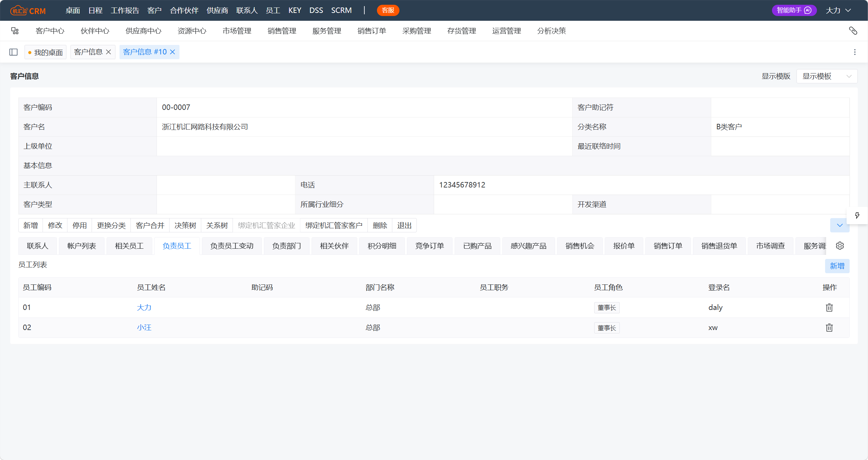The image size is (868, 460).
Task: Open the tab bar more options icon
Action: point(855,52)
